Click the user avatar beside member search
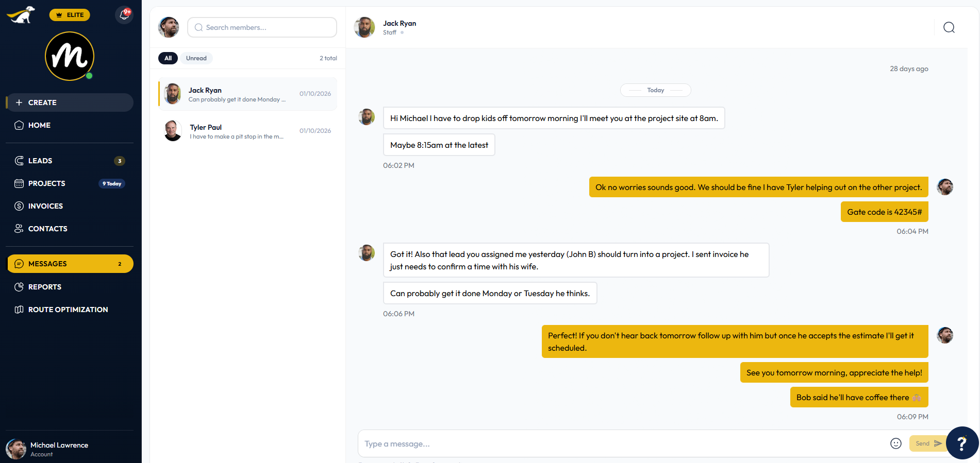980x463 pixels. coord(169,27)
